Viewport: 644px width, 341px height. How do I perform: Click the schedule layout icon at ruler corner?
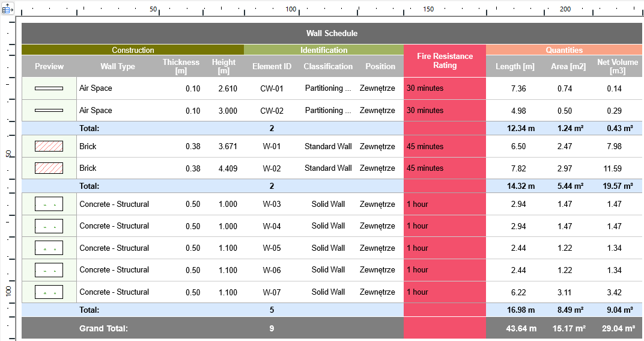point(7,8)
